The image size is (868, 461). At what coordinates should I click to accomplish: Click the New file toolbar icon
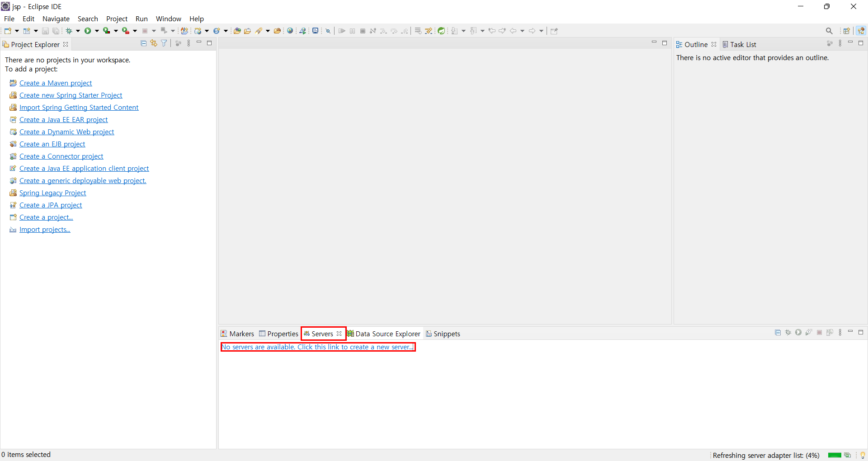pos(8,31)
